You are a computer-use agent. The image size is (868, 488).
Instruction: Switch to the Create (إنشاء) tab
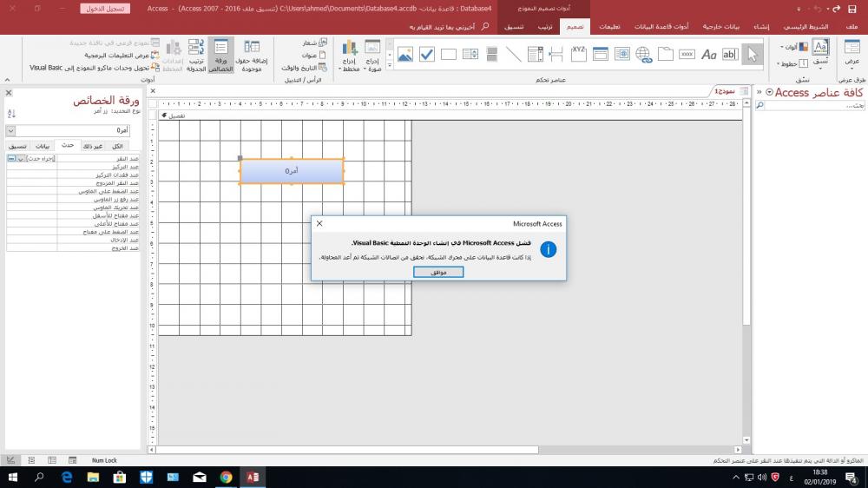pyautogui.click(x=761, y=27)
